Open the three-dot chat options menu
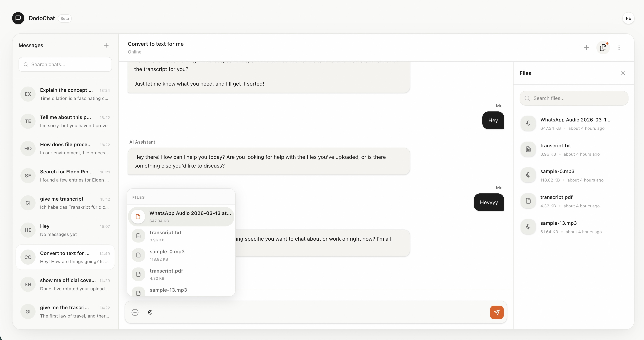The height and width of the screenshot is (340, 644). [x=619, y=47]
